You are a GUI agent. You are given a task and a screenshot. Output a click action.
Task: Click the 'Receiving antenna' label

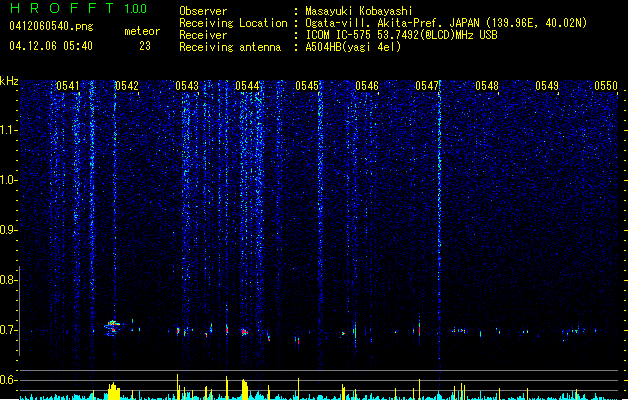[x=230, y=47]
